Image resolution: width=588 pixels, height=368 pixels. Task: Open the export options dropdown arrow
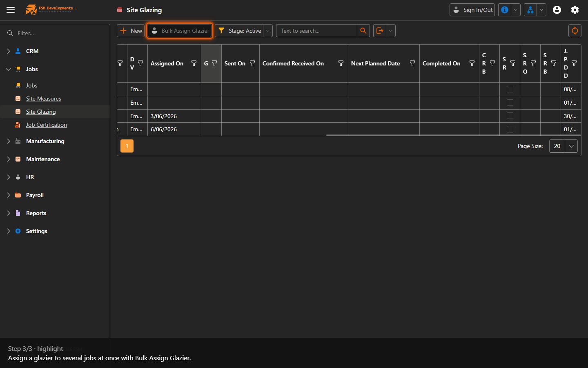click(x=391, y=31)
